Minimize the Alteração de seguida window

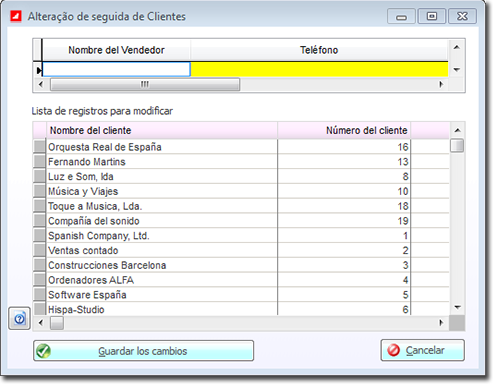[401, 16]
